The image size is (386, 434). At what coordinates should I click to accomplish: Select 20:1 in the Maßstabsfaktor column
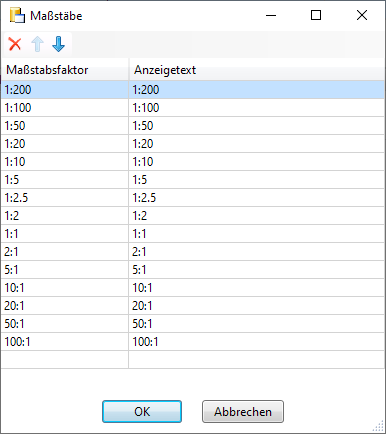click(x=65, y=306)
